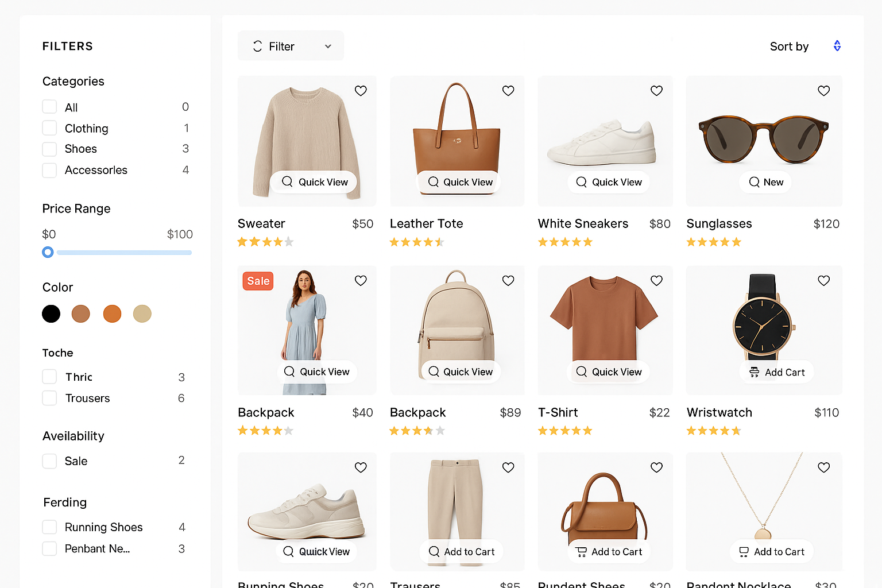The image size is (882, 588).
Task: Click the heart icon on the Wristwatch
Action: (x=823, y=280)
